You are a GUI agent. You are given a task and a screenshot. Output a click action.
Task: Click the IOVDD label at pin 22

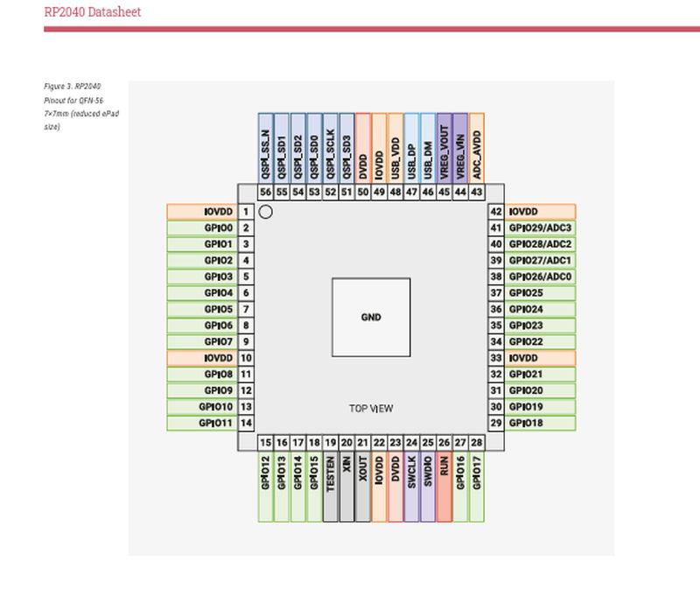click(379, 487)
